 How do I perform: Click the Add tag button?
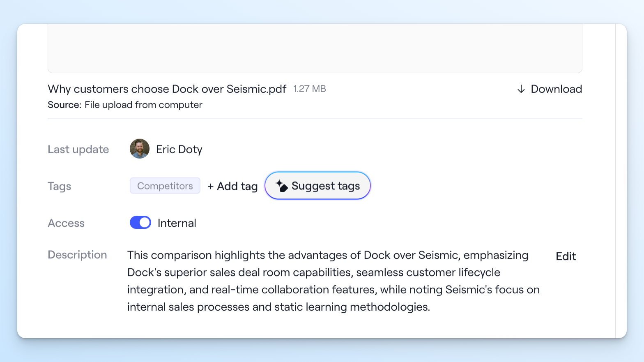pos(232,186)
